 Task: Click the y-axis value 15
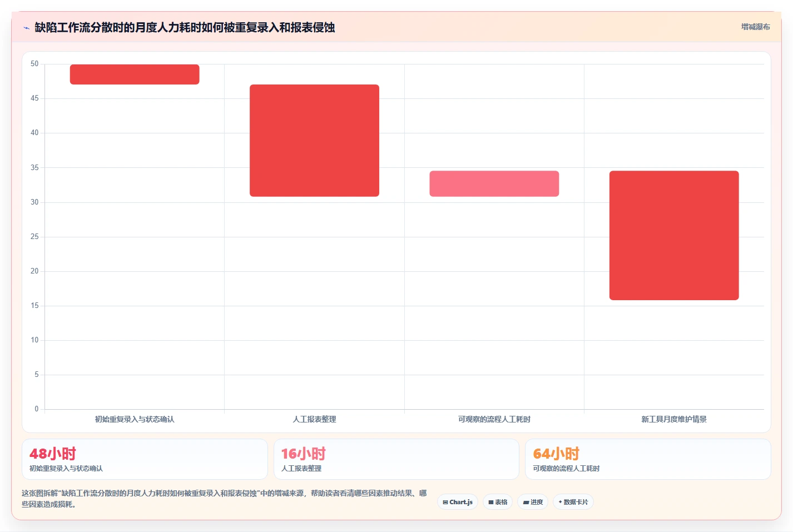(34, 306)
